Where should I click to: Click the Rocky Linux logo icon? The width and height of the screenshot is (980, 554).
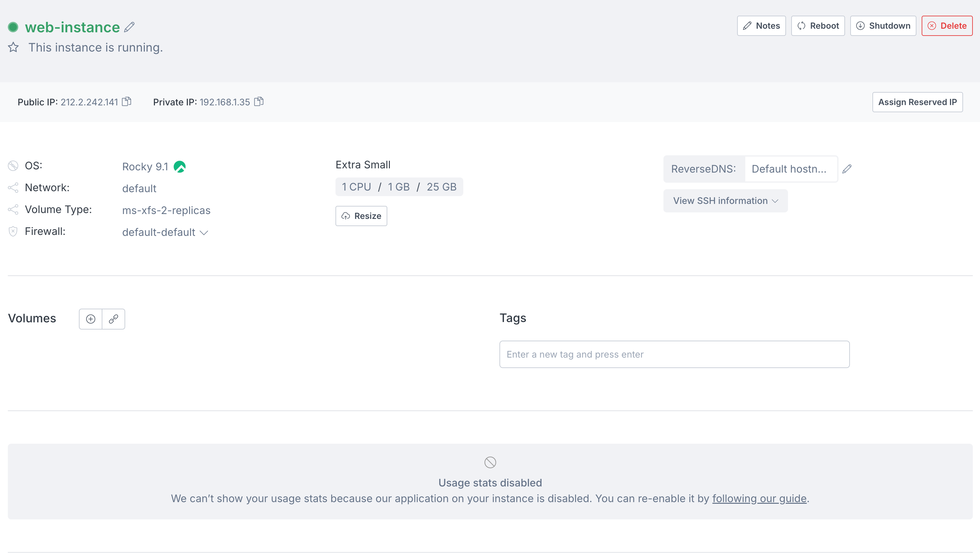click(x=180, y=167)
